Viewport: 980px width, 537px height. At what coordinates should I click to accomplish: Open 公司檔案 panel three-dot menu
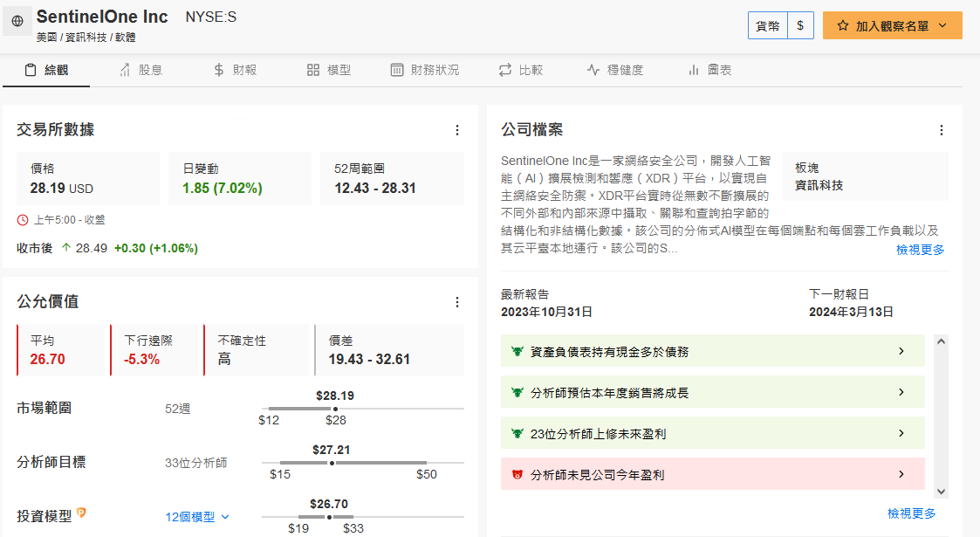[942, 130]
